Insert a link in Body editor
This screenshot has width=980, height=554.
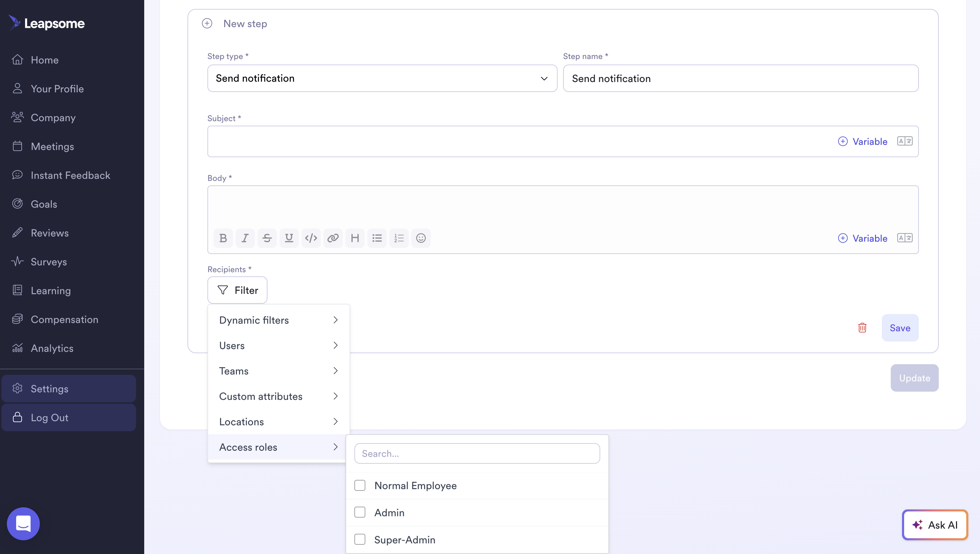click(x=333, y=238)
